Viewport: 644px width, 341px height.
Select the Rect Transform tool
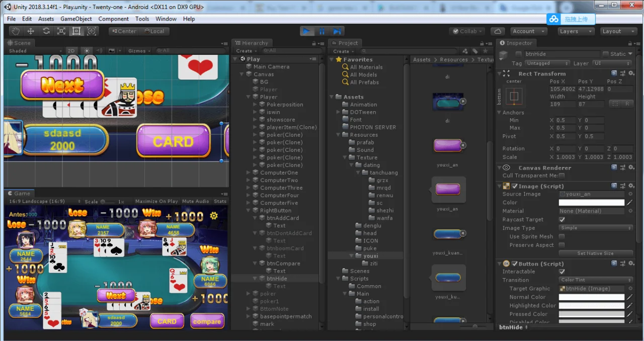(x=76, y=31)
